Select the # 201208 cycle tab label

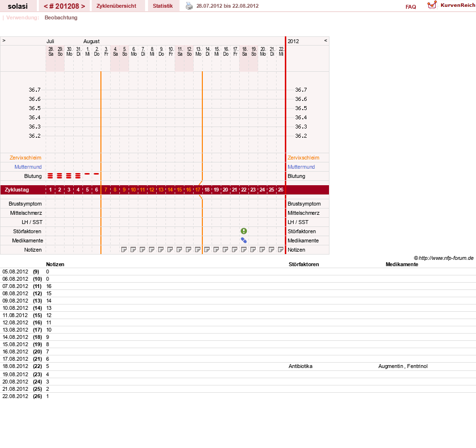pyautogui.click(x=64, y=6)
